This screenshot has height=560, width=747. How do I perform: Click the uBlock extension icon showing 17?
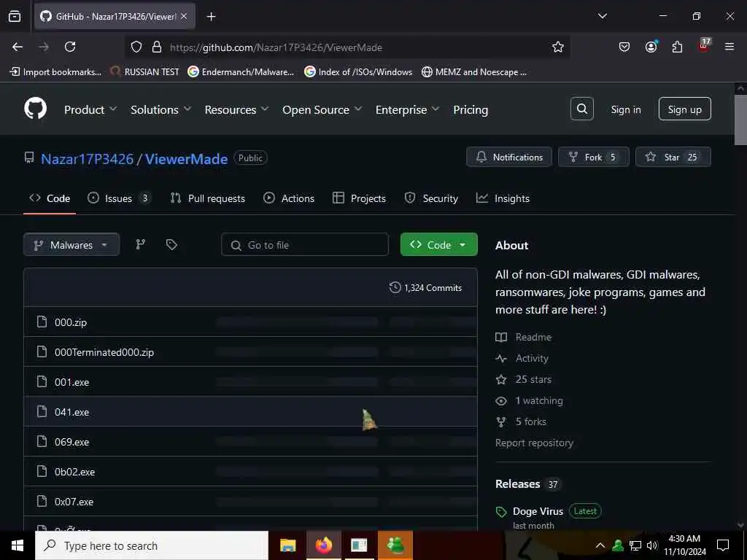[x=704, y=46]
